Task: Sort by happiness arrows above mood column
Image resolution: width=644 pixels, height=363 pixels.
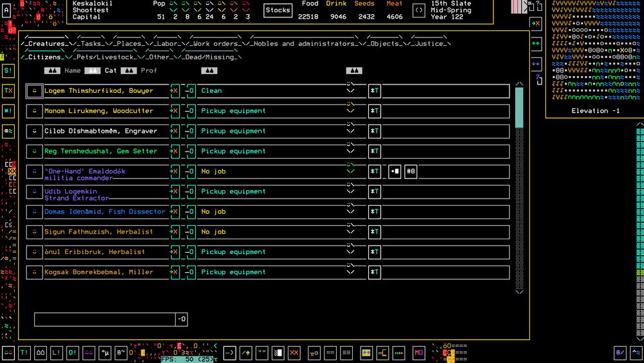Action: click(x=354, y=71)
